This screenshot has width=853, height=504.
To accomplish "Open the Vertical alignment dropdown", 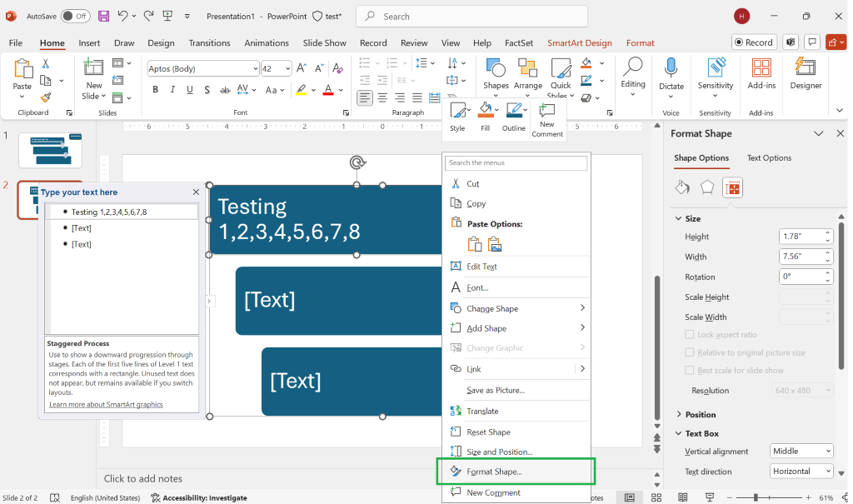I will (x=801, y=451).
